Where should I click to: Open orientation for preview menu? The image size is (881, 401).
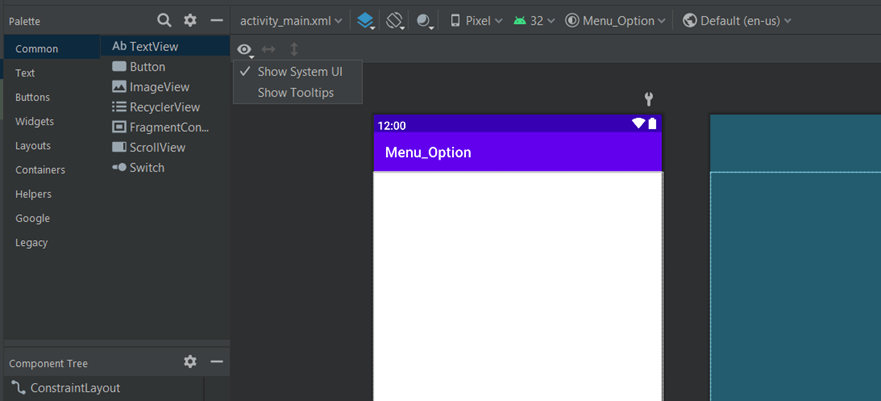396,21
